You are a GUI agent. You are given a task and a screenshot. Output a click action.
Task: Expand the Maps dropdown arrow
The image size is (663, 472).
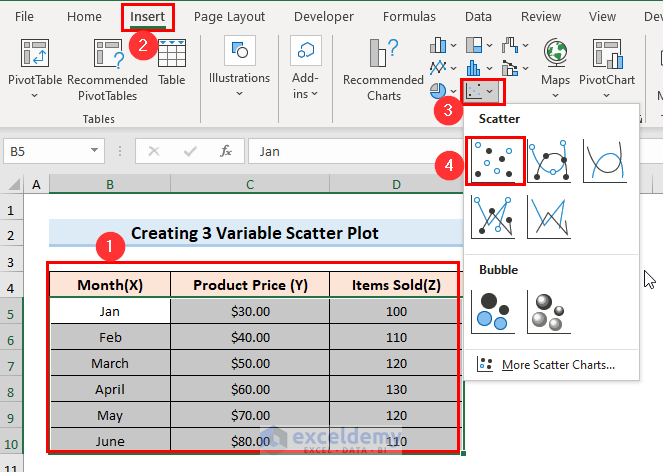click(x=555, y=96)
